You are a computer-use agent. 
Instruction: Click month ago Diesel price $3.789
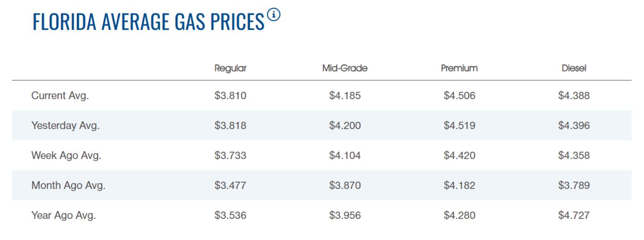click(574, 185)
